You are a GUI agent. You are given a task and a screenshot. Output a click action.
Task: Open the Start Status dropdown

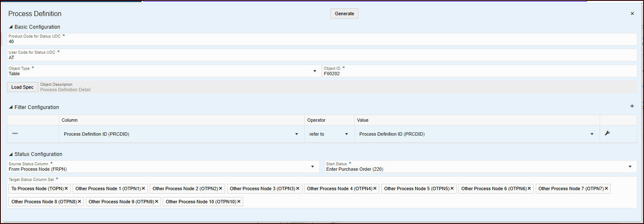(630, 166)
